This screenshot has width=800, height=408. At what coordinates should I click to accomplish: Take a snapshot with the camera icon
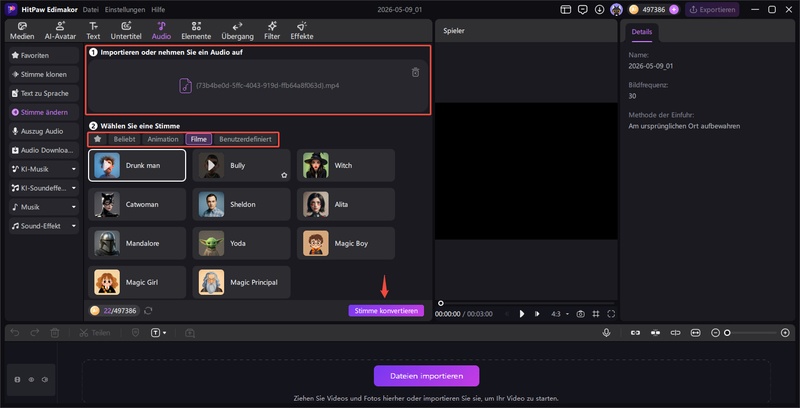pyautogui.click(x=580, y=314)
